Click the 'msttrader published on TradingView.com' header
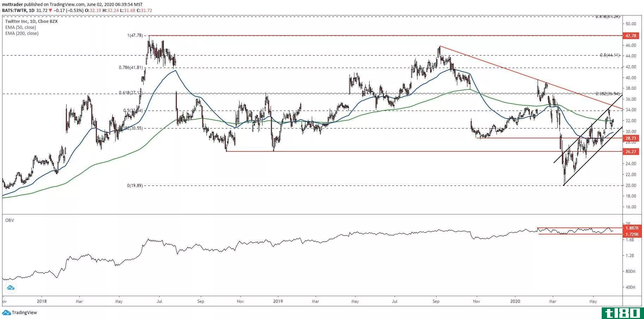644x319 pixels. coord(44,5)
